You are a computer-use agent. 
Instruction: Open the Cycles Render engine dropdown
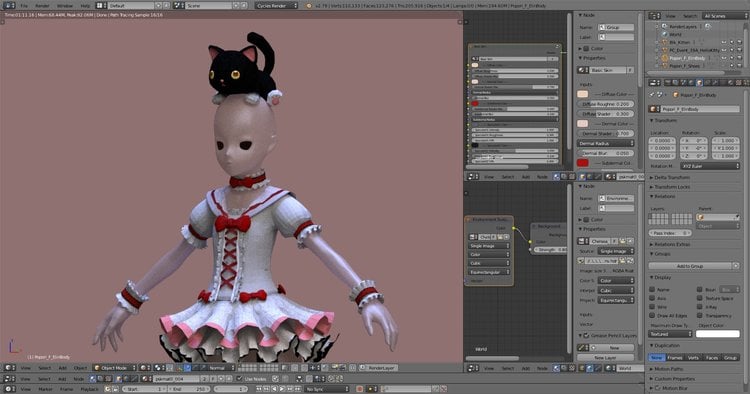click(x=276, y=6)
